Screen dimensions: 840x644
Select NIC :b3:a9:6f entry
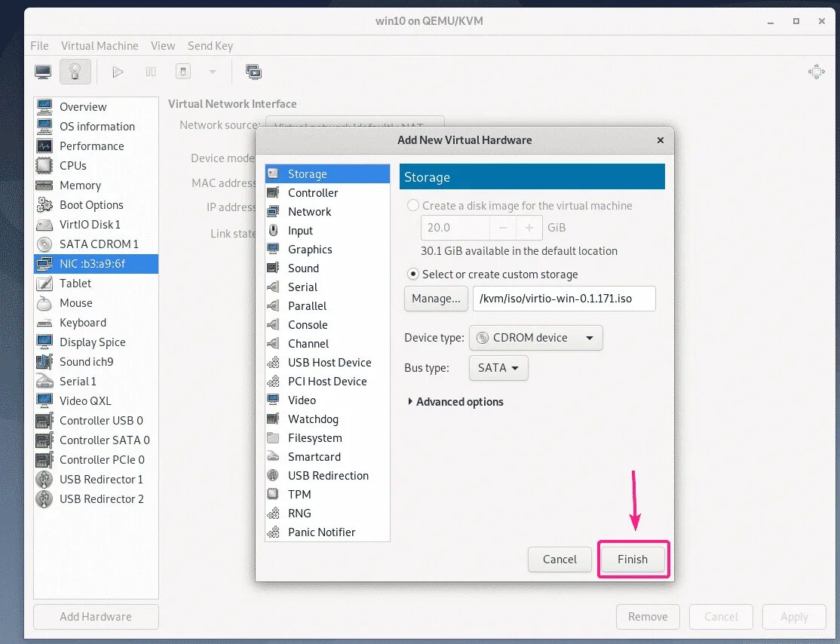(x=96, y=264)
